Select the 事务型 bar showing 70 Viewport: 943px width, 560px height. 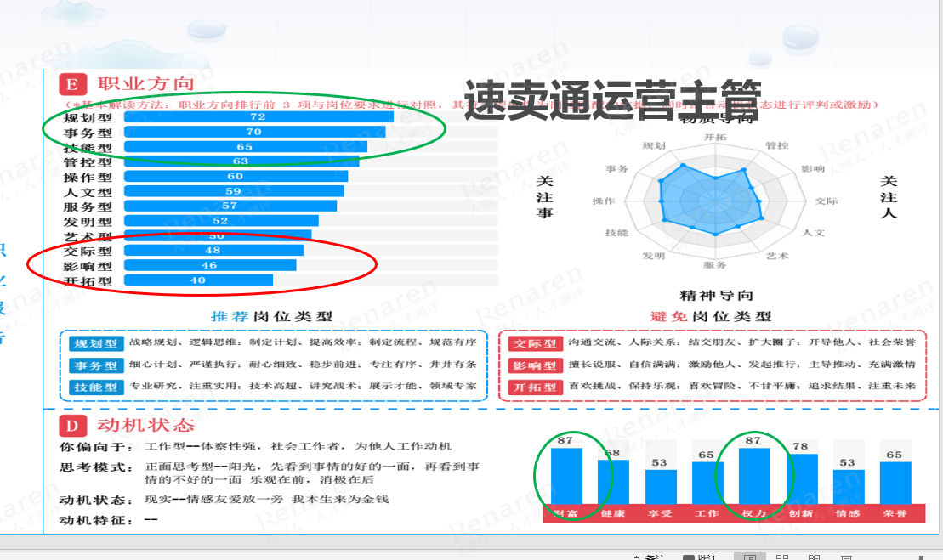pos(254,132)
